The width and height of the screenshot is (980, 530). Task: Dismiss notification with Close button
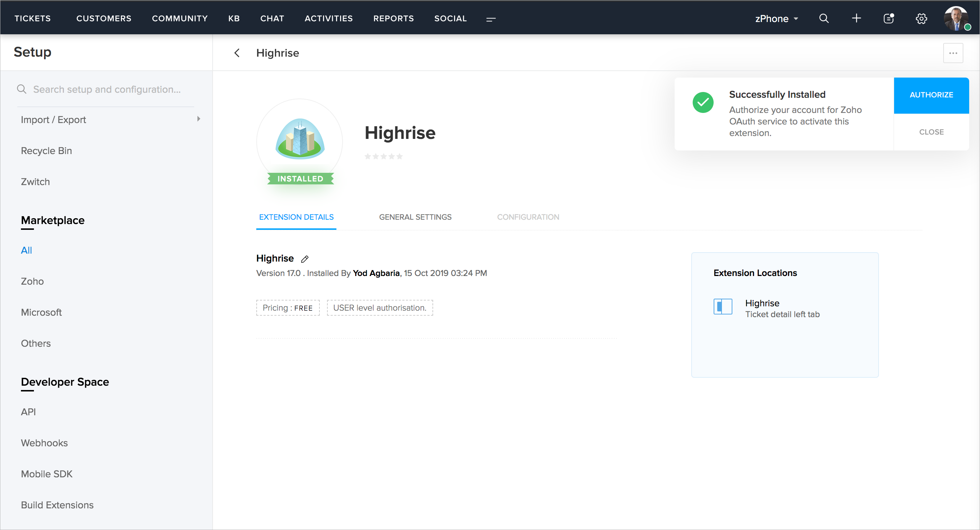click(x=931, y=132)
